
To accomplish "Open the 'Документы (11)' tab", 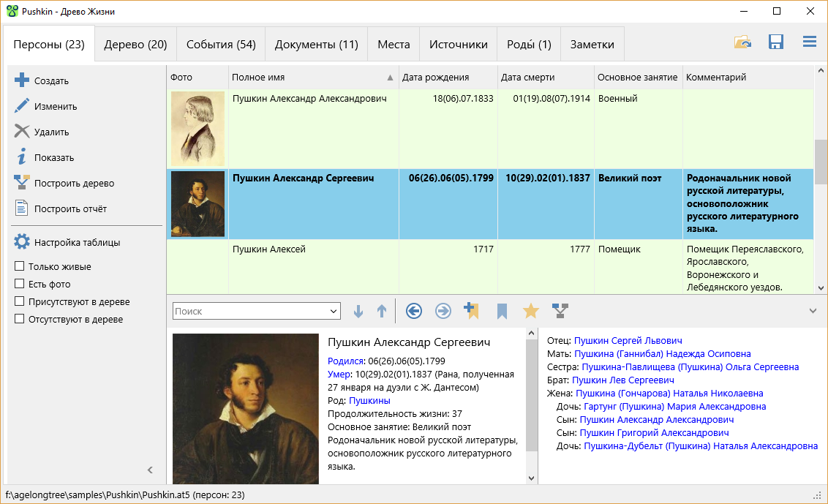I will 316,45.
